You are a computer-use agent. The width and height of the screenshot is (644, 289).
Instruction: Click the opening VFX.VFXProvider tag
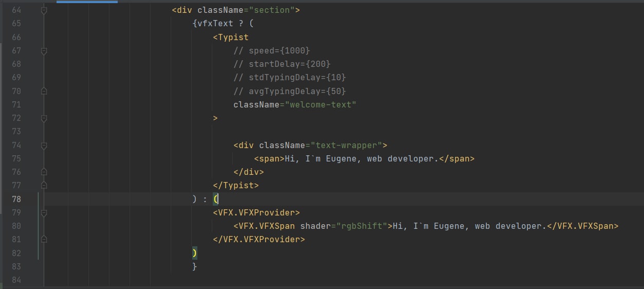click(x=256, y=212)
